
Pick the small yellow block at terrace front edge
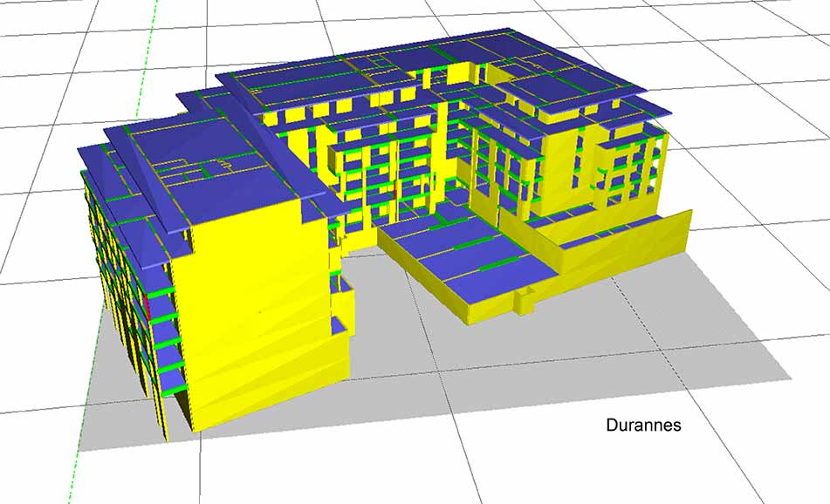[524, 303]
